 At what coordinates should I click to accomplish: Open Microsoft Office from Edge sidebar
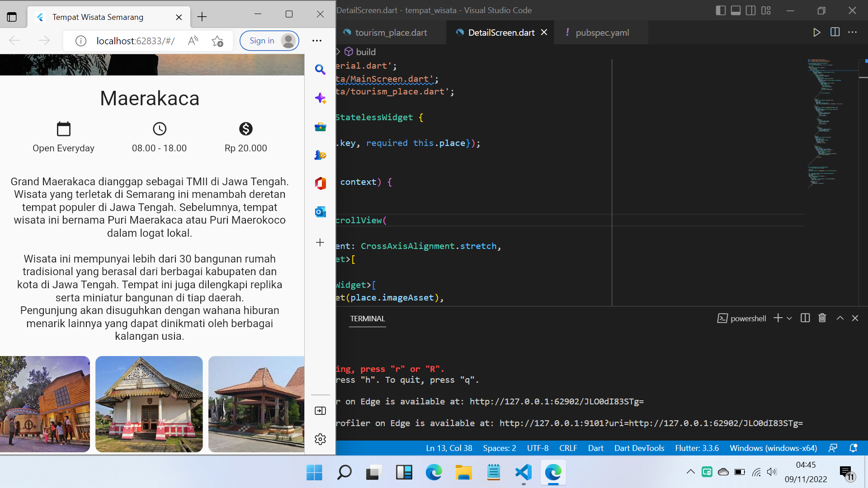point(321,183)
